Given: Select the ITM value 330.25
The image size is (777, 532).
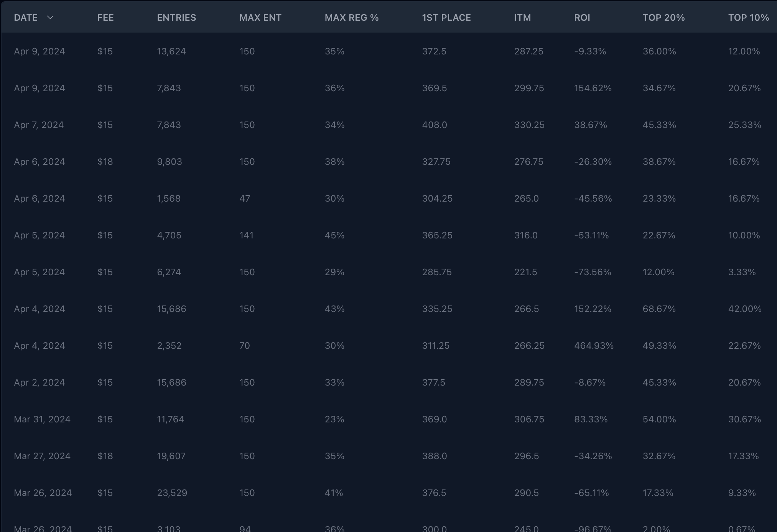Looking at the screenshot, I should [x=529, y=125].
